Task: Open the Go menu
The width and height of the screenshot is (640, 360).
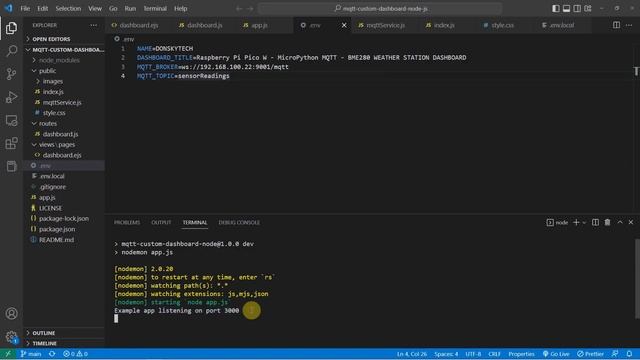Action: [113, 9]
